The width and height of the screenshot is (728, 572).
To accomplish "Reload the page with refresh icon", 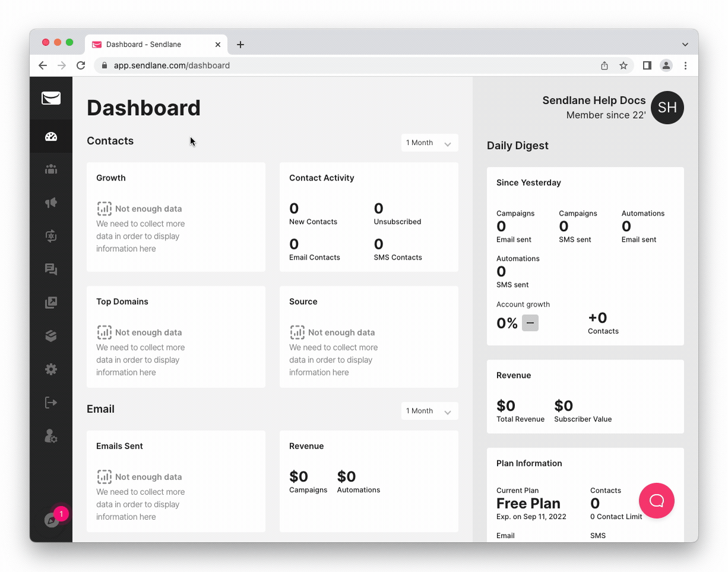I will [x=81, y=65].
